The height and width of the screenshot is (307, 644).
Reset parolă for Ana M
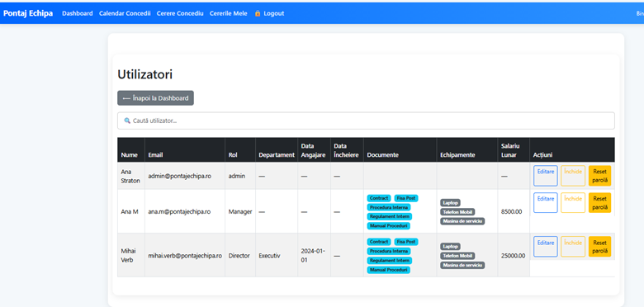point(599,203)
